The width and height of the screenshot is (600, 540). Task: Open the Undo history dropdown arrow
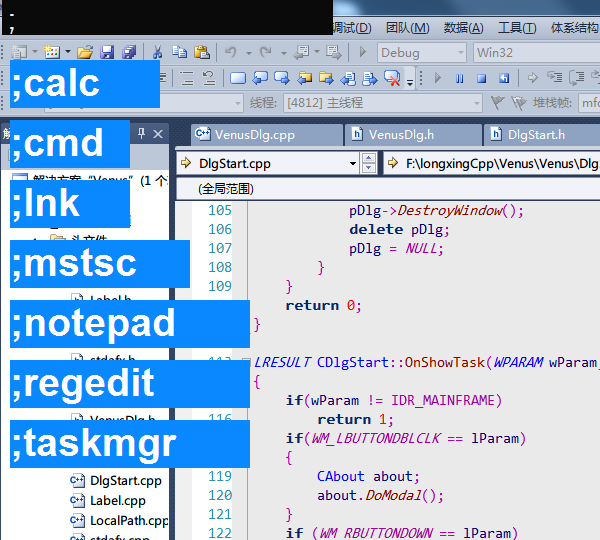(x=249, y=53)
